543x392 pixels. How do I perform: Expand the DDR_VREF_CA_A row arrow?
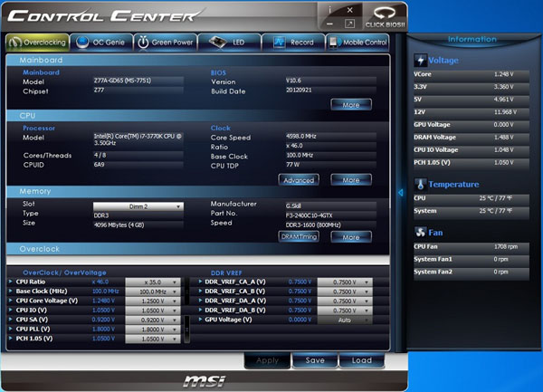[x=200, y=282]
